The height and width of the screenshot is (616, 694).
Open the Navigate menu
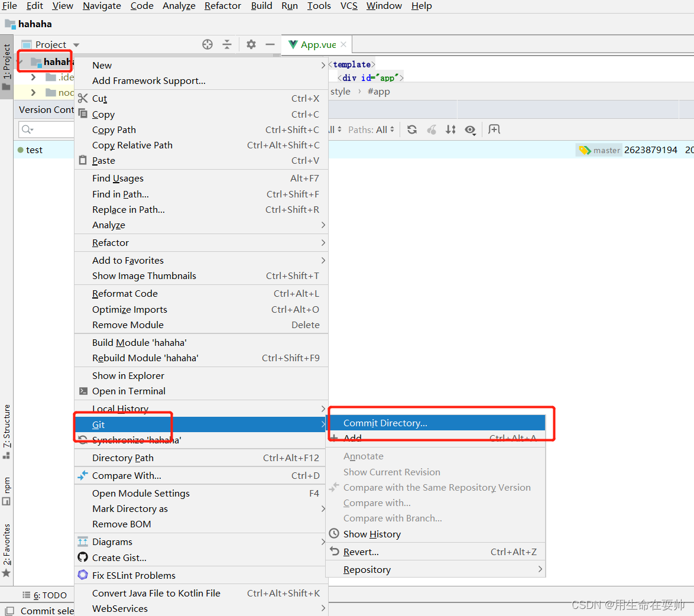102,6
